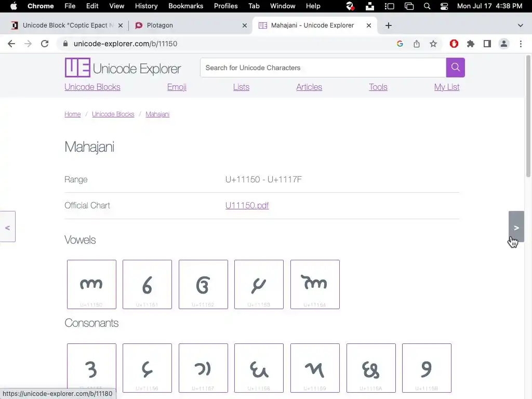Viewport: 532px width, 399px height.
Task: Open the Apple menu
Action: (x=14, y=6)
